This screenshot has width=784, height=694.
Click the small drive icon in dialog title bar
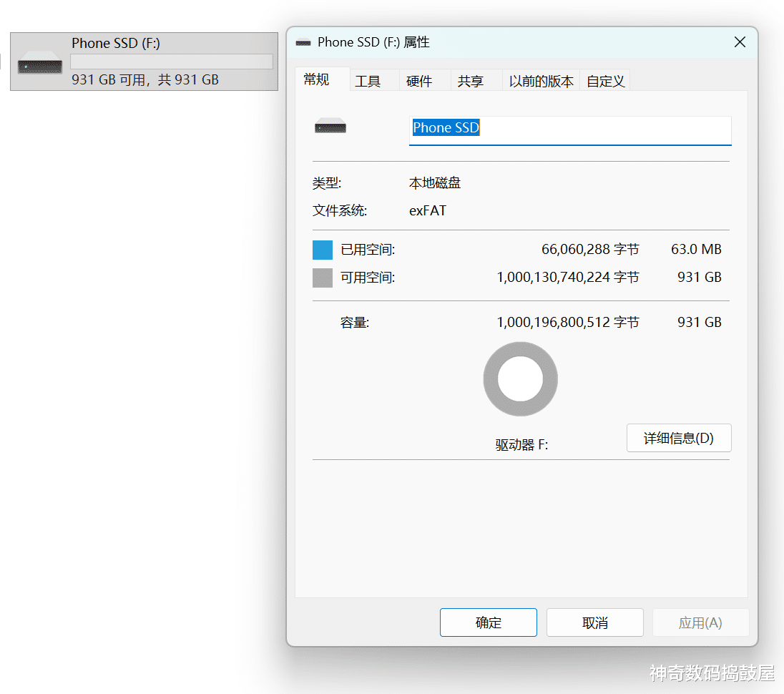pos(303,43)
